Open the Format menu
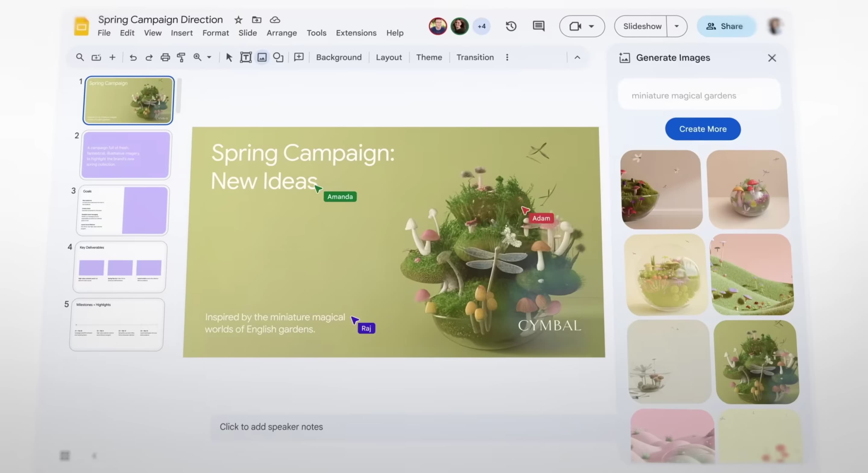 [216, 33]
